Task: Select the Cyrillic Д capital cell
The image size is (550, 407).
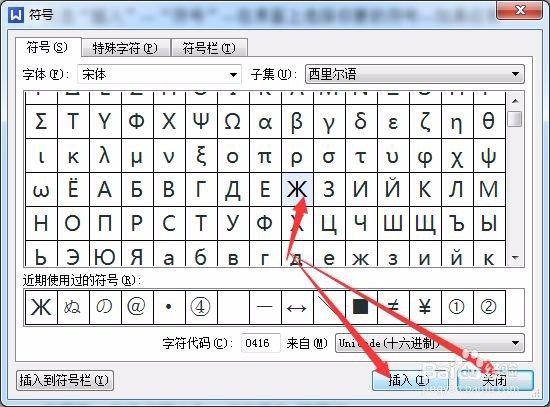Action: [233, 189]
